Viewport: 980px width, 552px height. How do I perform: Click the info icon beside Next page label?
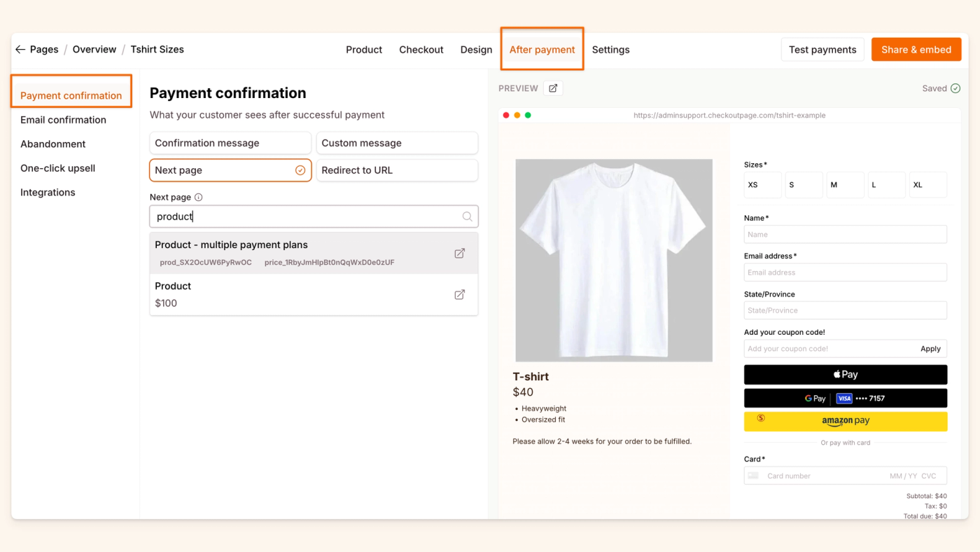[x=198, y=198]
